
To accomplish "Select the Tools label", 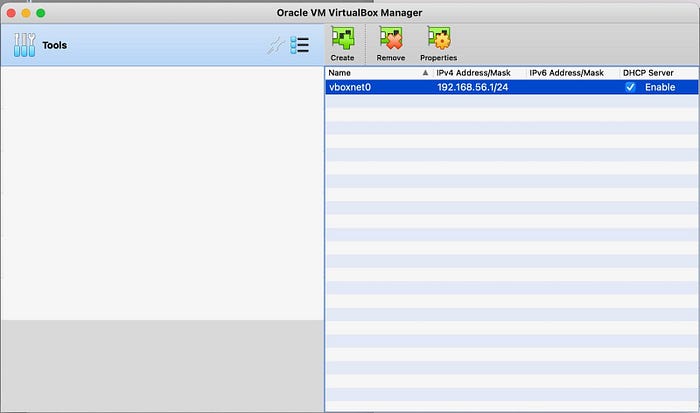I will point(54,45).
